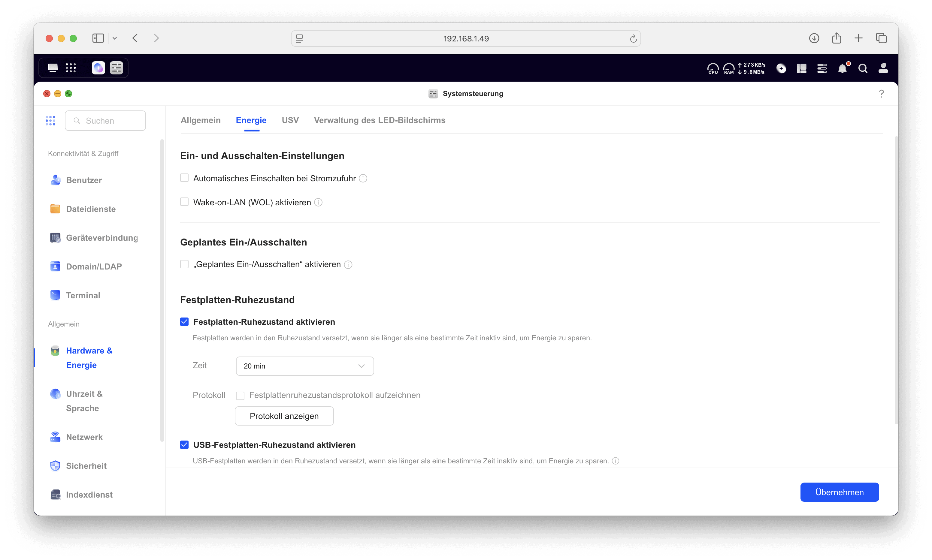932x560 pixels.
Task: Open Safari sidebar dropdown chevron
Action: pos(115,38)
